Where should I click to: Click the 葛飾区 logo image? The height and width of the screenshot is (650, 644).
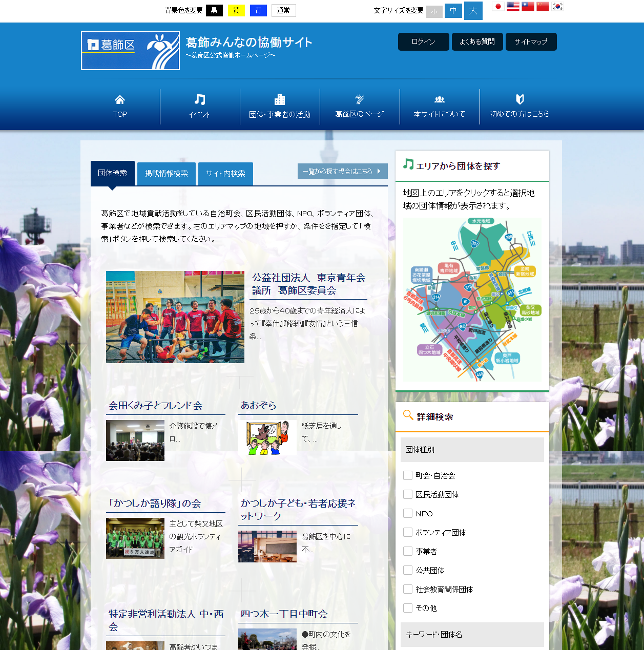131,50
